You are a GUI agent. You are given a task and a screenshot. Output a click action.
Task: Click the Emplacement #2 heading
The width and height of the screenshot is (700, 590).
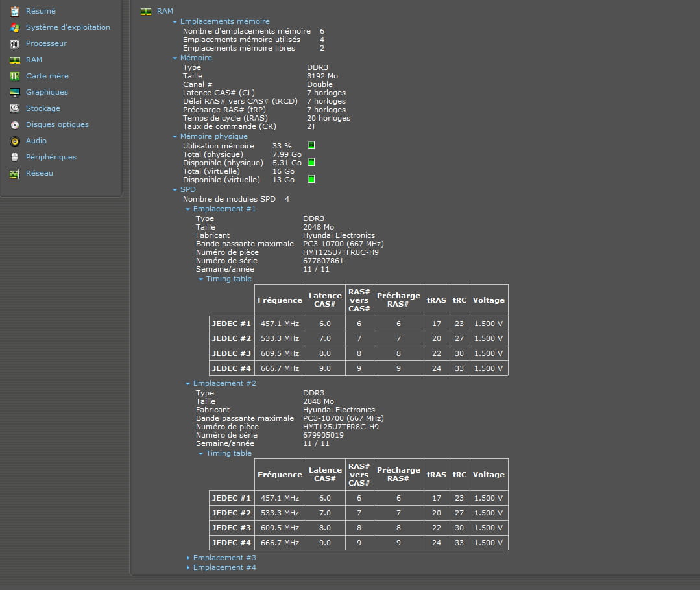[x=224, y=383]
